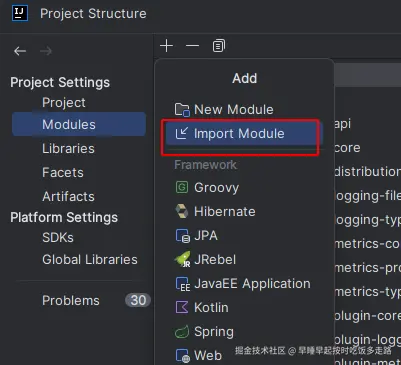Click the Copy module toolbar icon
The height and width of the screenshot is (365, 401).
[x=219, y=46]
